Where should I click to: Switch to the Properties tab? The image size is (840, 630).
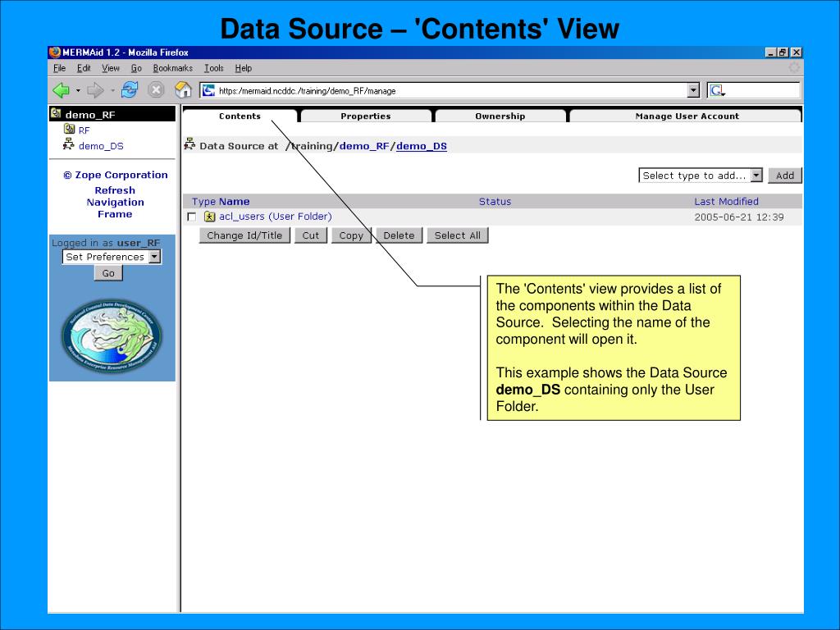point(366,116)
